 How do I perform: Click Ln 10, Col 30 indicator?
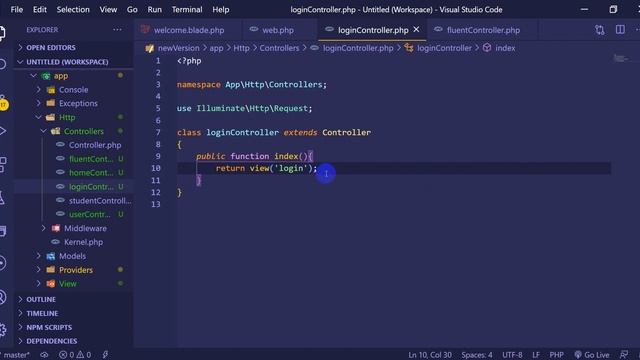(430, 355)
